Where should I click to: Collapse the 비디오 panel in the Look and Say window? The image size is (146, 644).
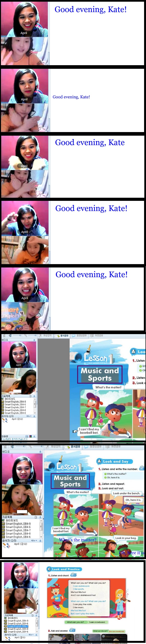(40, 452)
